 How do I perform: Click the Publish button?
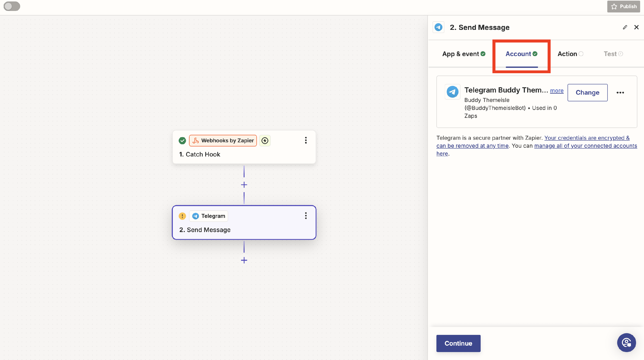click(x=624, y=6)
